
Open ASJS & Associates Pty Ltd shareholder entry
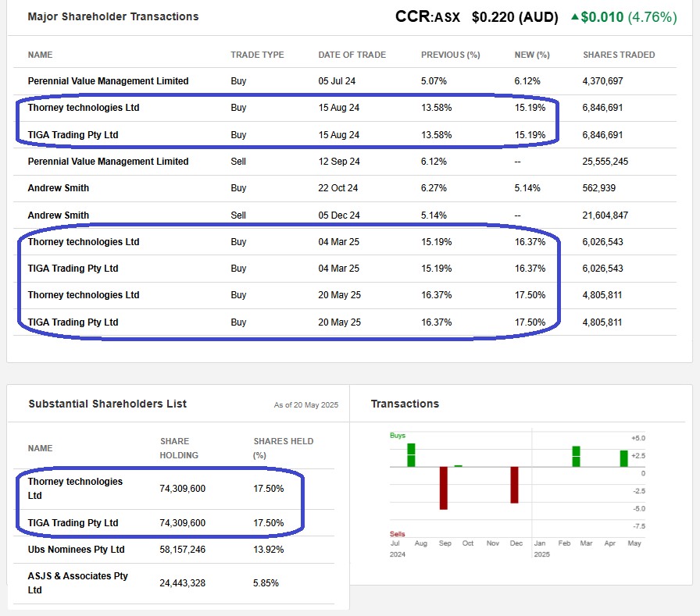[x=77, y=582]
